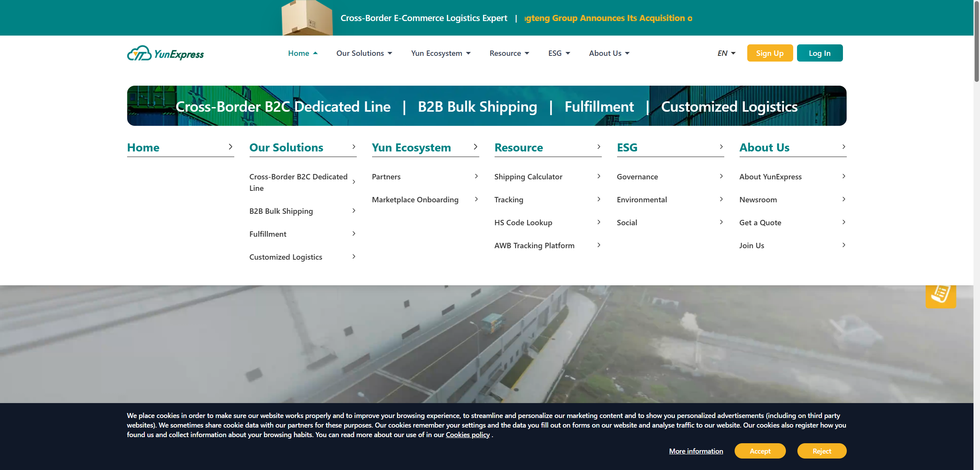
Task: Click the Log In button
Action: pyautogui.click(x=820, y=53)
